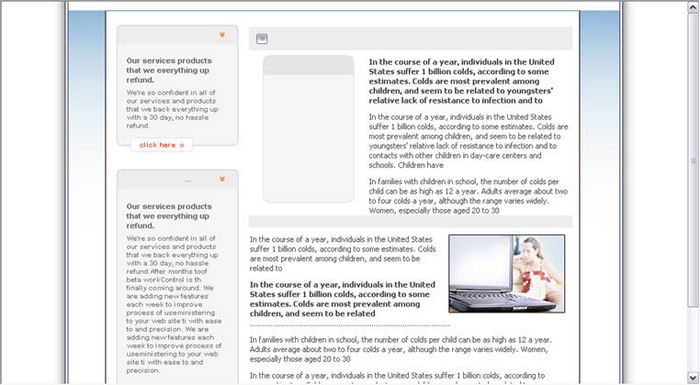Screen dimensions: 700x385
Task: Select the top sidebar heading 'Our services products'
Action: coord(169,61)
